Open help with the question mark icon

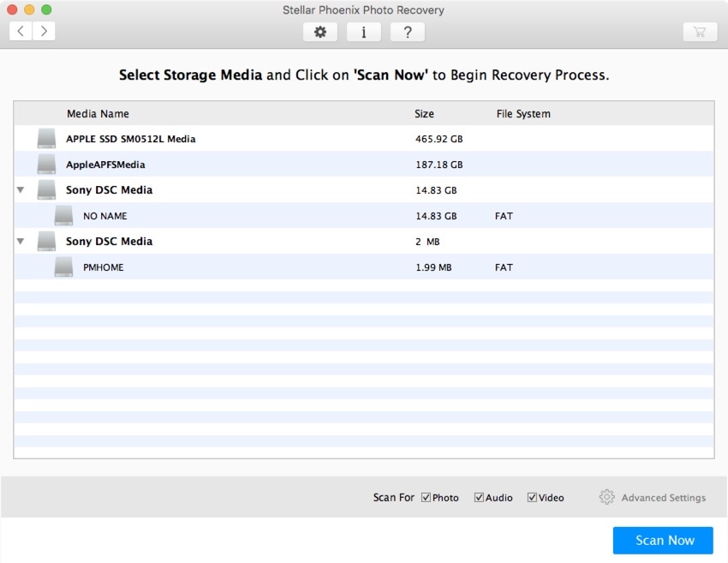click(407, 32)
